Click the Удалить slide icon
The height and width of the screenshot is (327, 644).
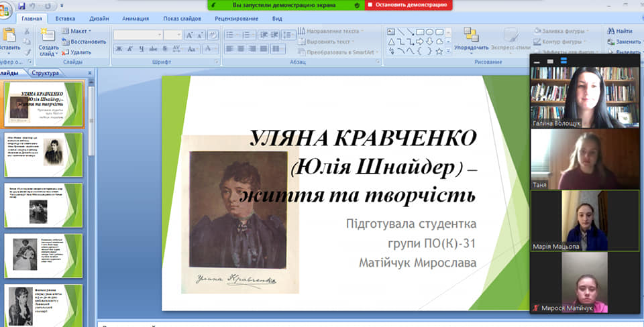(x=65, y=52)
